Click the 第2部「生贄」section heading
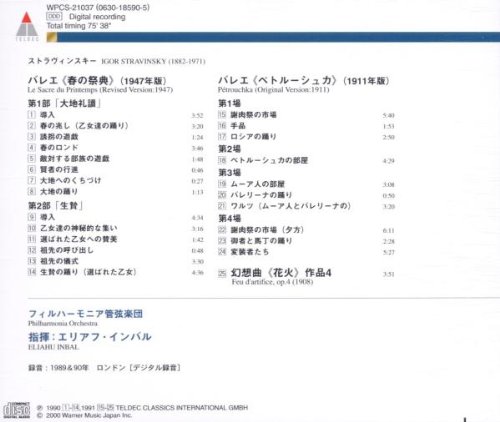 (x=55, y=206)
